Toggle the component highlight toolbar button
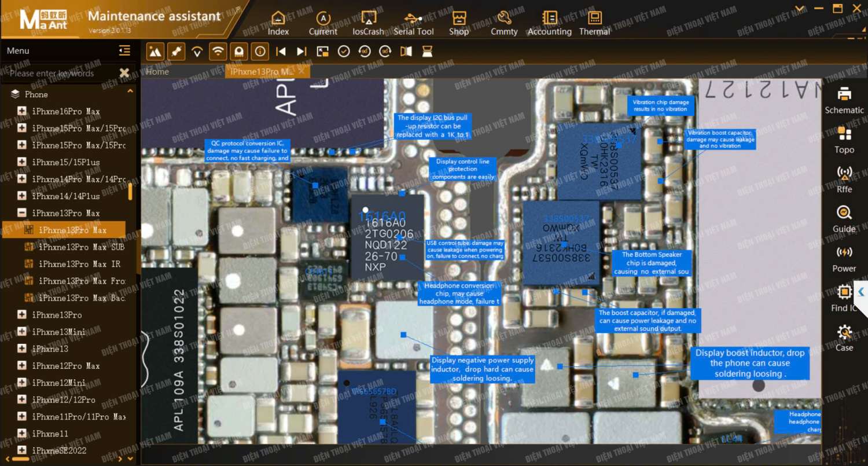The image size is (868, 466). click(x=238, y=52)
